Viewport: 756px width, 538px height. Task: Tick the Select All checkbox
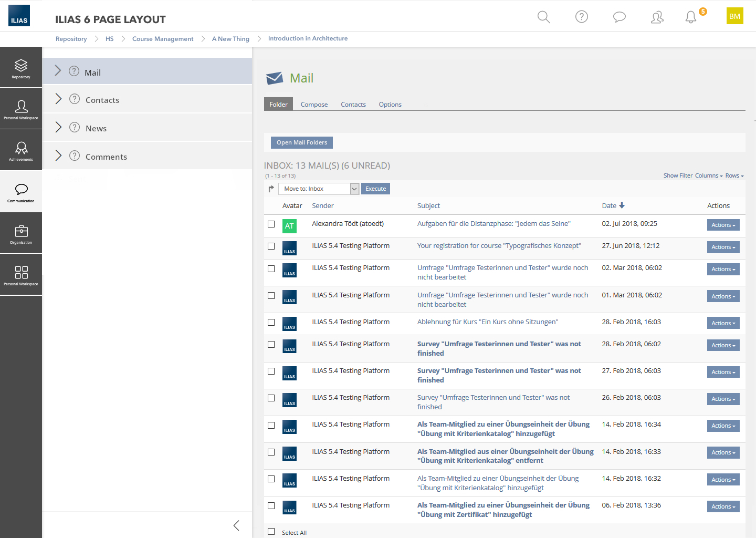271,532
